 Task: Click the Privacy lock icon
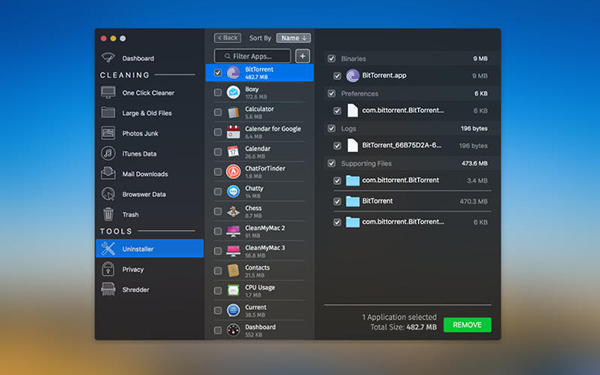(x=108, y=269)
